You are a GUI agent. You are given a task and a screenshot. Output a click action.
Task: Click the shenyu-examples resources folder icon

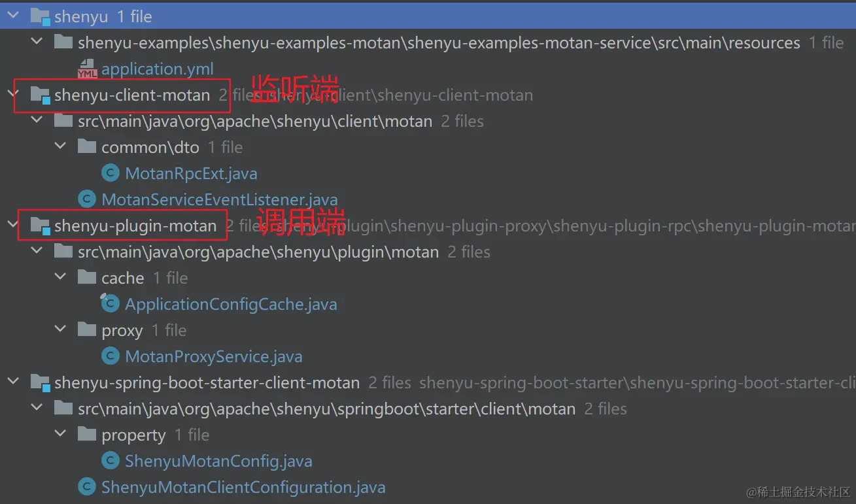63,42
